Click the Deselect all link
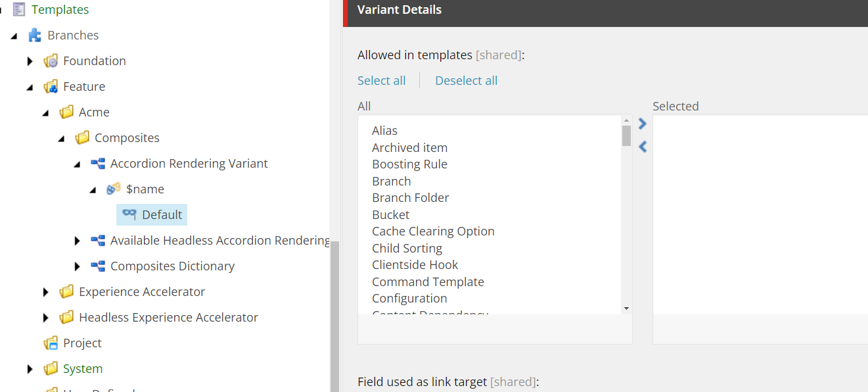The image size is (868, 392). (x=466, y=81)
